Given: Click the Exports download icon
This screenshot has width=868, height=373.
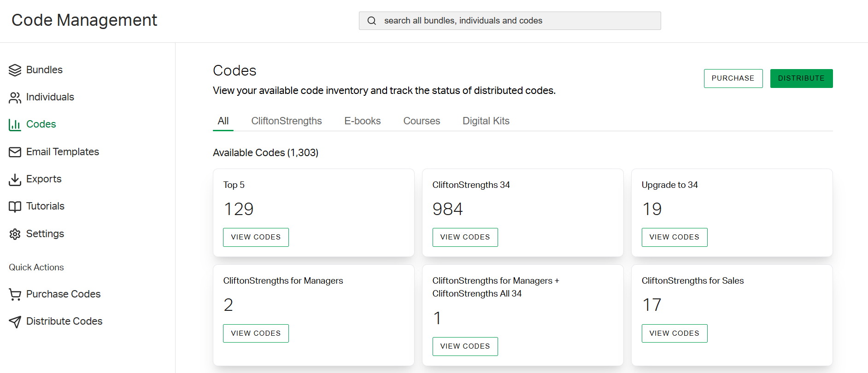Looking at the screenshot, I should (15, 180).
